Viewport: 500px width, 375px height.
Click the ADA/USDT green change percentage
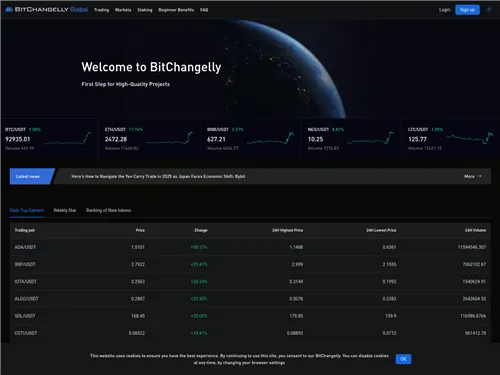199,247
